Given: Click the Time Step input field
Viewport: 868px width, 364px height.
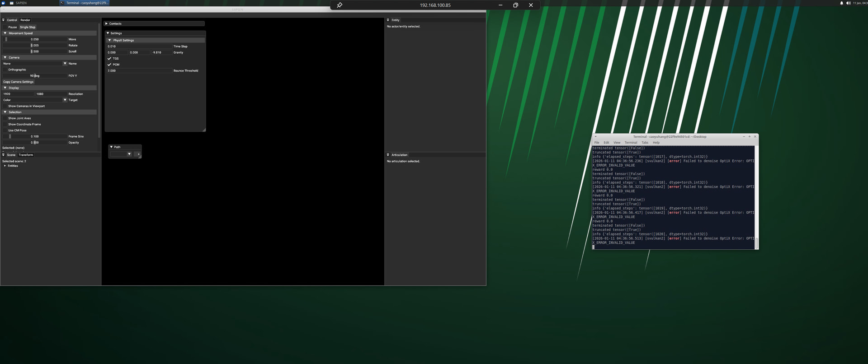Looking at the screenshot, I should pyautogui.click(x=139, y=47).
